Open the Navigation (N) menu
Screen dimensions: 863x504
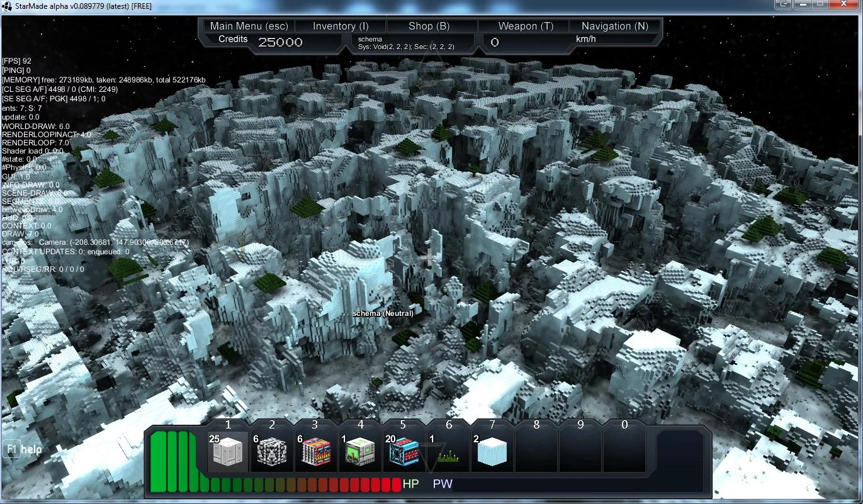coord(615,26)
